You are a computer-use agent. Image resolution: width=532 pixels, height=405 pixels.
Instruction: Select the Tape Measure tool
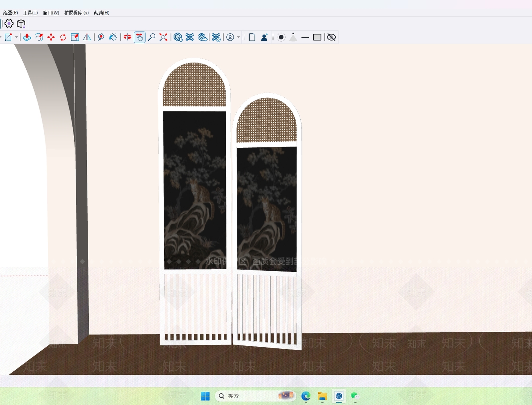101,37
